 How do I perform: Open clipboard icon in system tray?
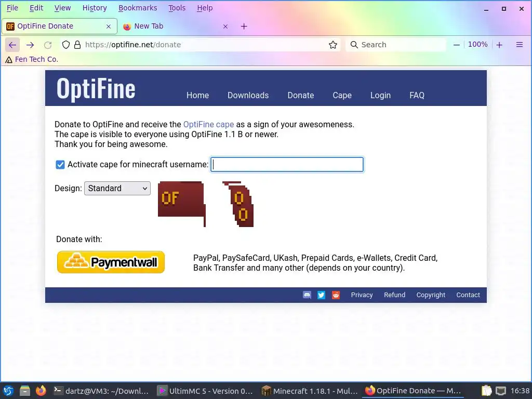point(486,391)
